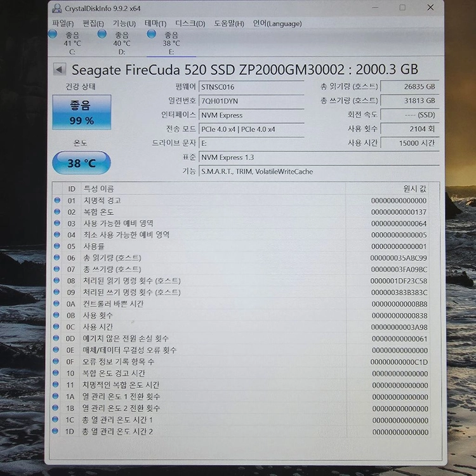Click the standard field NVM Express 1.3
Viewport: 476px width, 476px height.
319,157
